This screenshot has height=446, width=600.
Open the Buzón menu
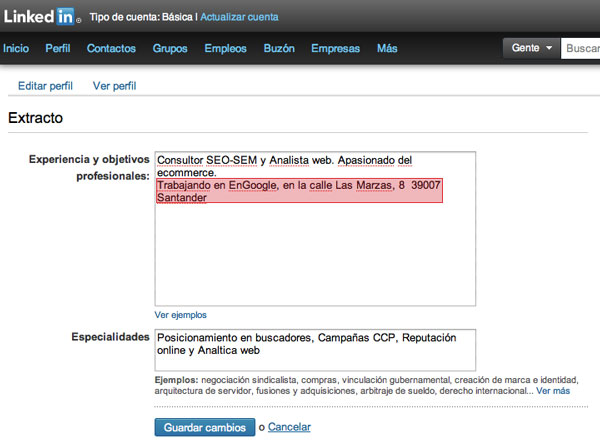(x=279, y=48)
